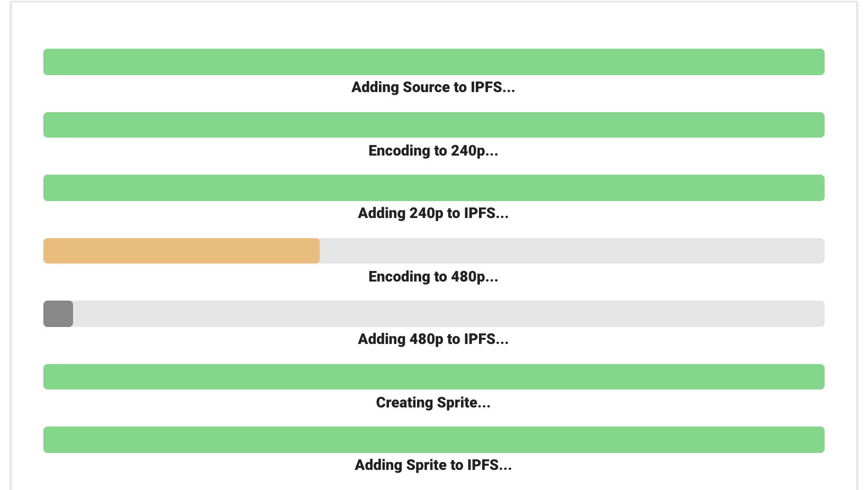Click the "Adding 240p to IPFS..." caption
Viewport: 868px width, 490px height.
point(433,213)
